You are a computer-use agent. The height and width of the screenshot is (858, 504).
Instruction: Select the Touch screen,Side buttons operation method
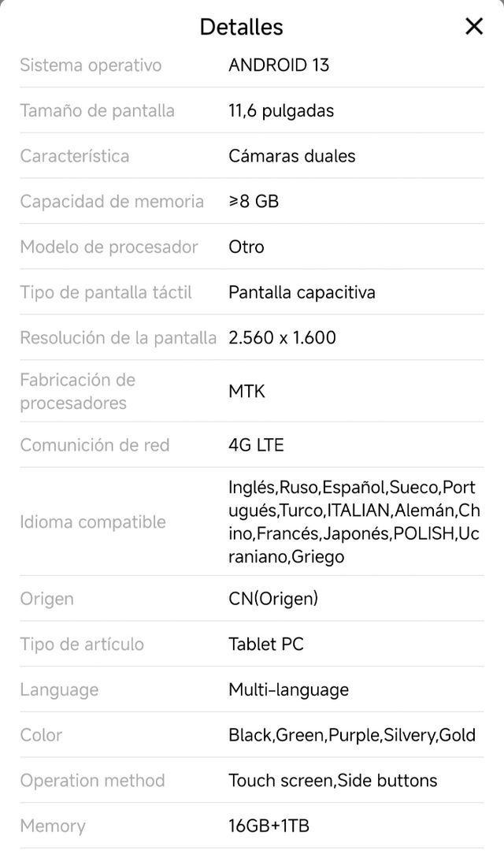point(332,781)
